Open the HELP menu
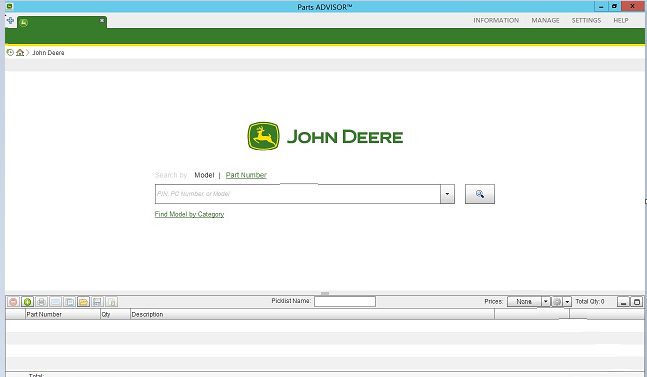647x377 pixels. point(621,20)
